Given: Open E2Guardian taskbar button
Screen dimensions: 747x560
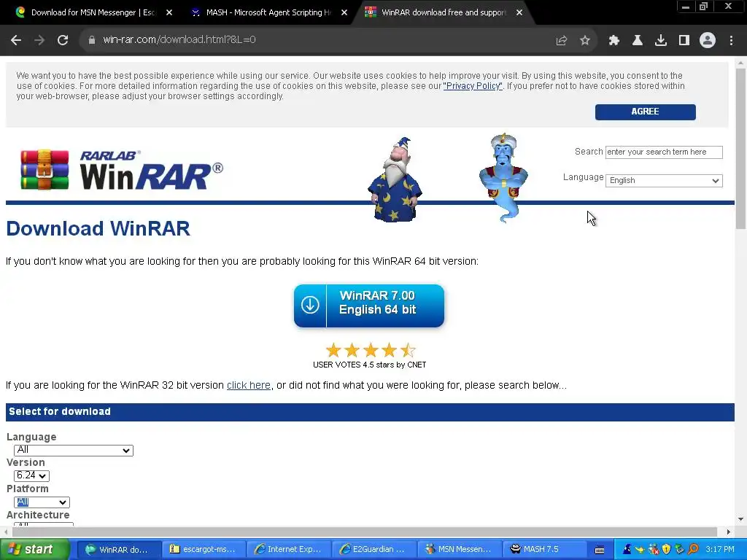Looking at the screenshot, I should 374,550.
